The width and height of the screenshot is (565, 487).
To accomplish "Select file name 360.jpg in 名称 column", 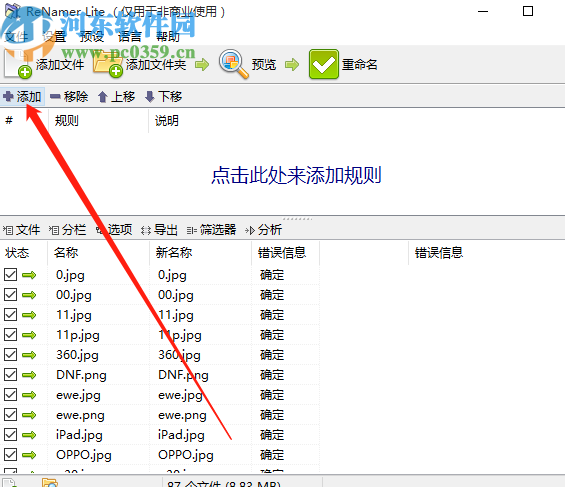I will click(x=77, y=355).
